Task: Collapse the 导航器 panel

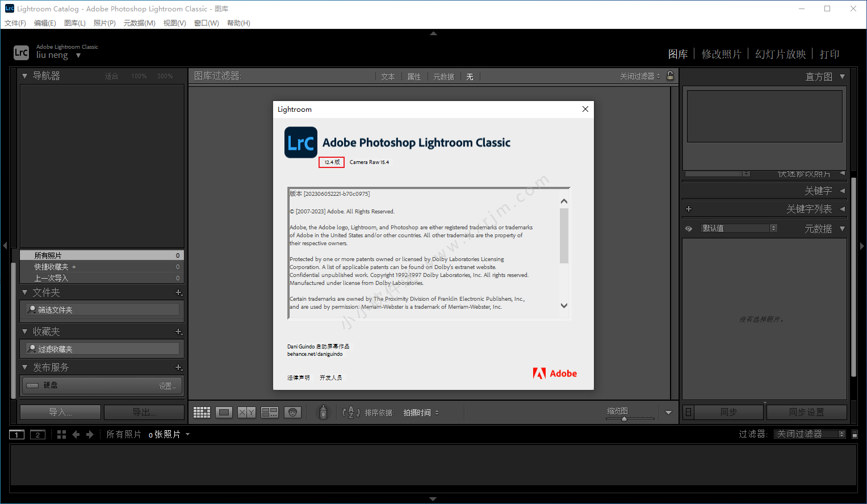Action: pyautogui.click(x=24, y=75)
